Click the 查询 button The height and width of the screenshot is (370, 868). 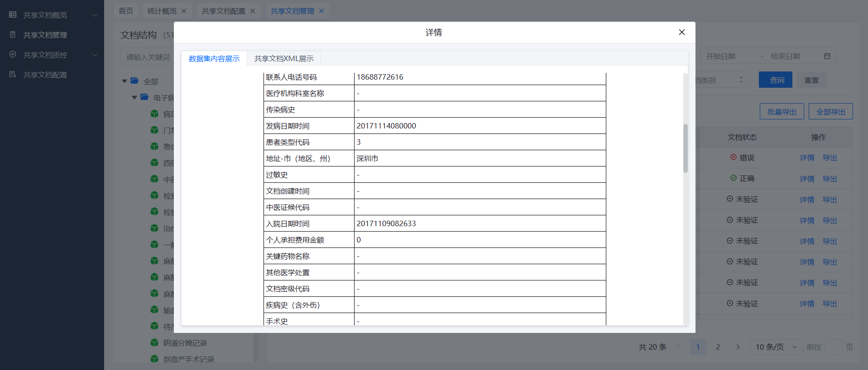tap(776, 80)
